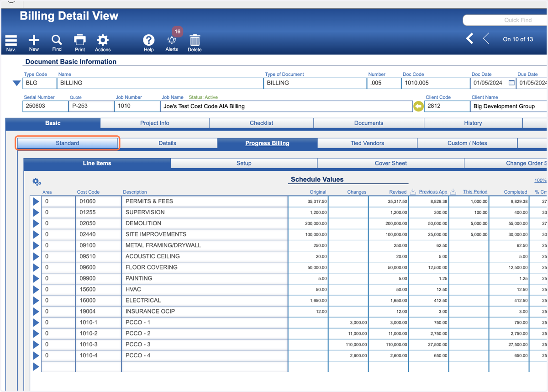Expand the SITE IMPROVEMENTS row arrow
548x392 pixels.
[x=36, y=234]
